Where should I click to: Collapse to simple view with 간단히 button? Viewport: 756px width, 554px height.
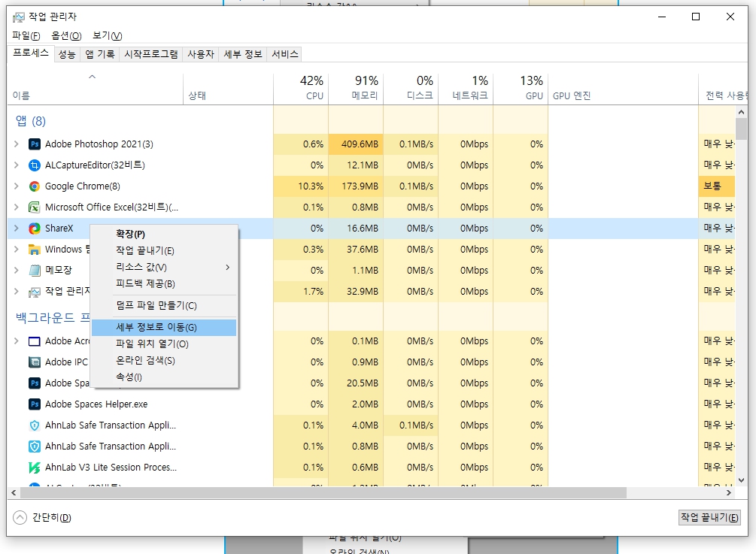tap(42, 517)
